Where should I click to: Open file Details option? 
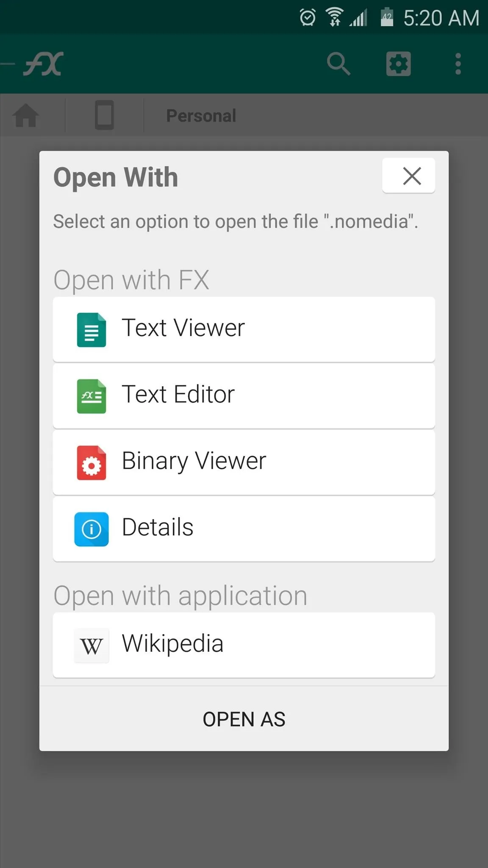244,529
